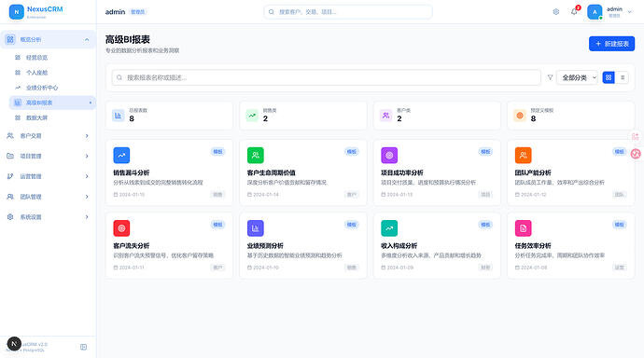
Task: Click the 总报表数 stat chart icon
Action: (118, 116)
